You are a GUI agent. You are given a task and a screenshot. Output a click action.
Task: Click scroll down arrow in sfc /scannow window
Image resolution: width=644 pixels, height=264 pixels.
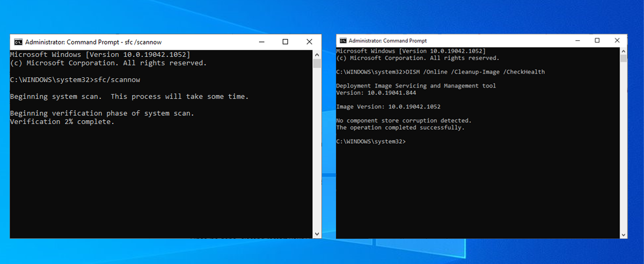tap(317, 234)
